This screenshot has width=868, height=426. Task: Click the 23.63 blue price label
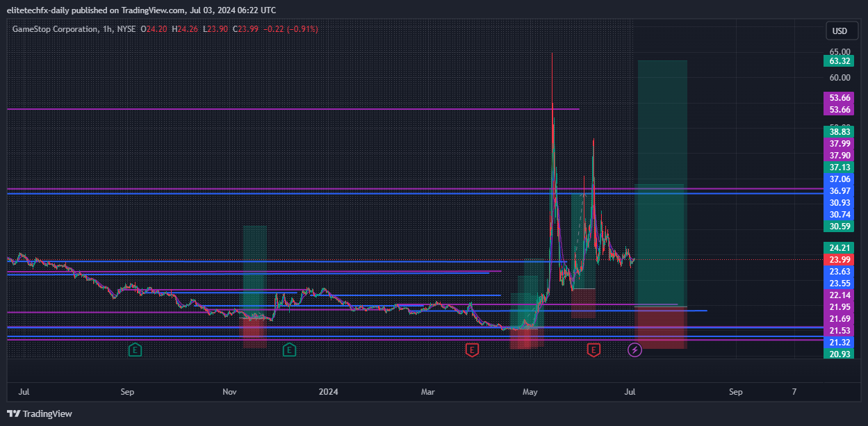(x=840, y=271)
